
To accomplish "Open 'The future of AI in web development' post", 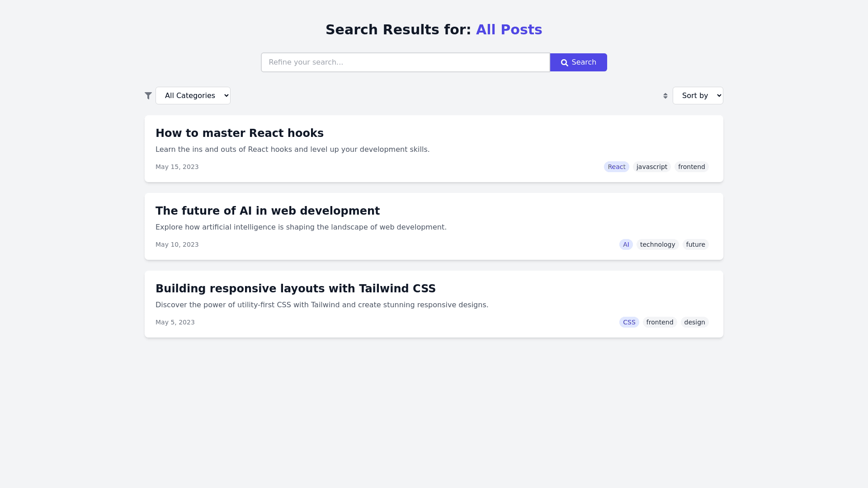I will click(x=268, y=211).
